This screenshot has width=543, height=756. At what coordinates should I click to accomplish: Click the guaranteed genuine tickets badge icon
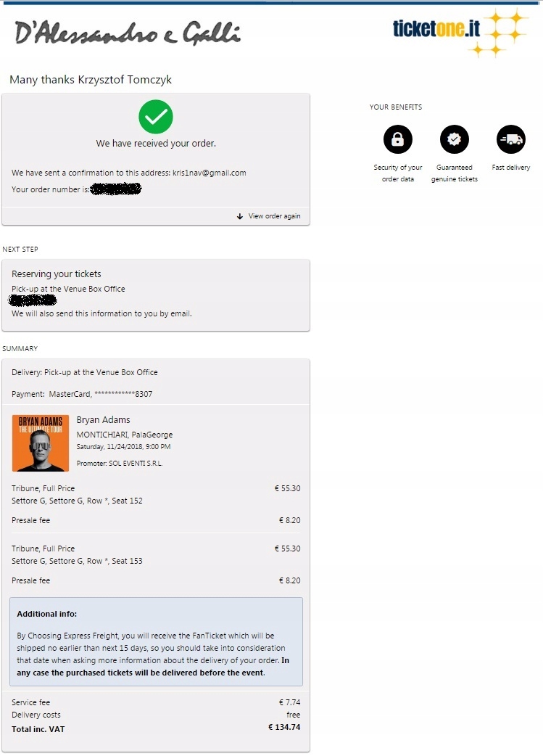[x=455, y=140]
